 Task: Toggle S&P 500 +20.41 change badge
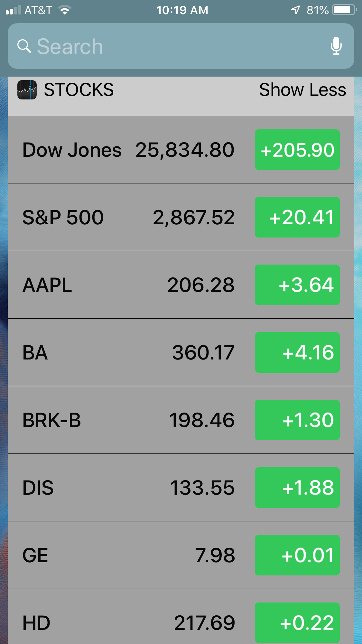(297, 217)
